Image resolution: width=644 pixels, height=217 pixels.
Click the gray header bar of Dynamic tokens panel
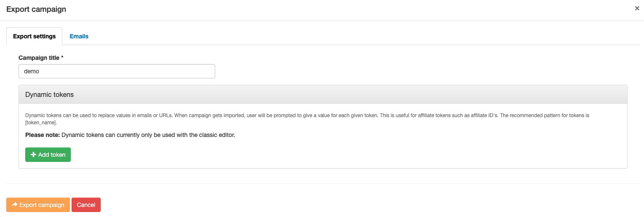[x=323, y=94]
